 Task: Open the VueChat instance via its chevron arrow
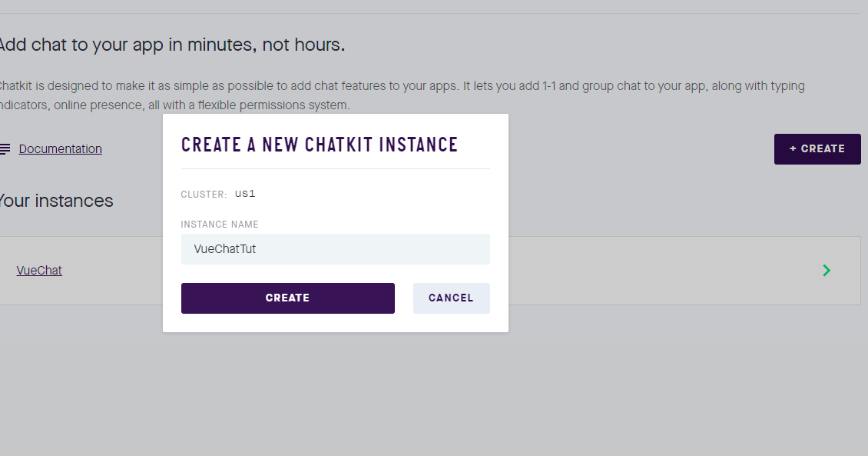(826, 271)
